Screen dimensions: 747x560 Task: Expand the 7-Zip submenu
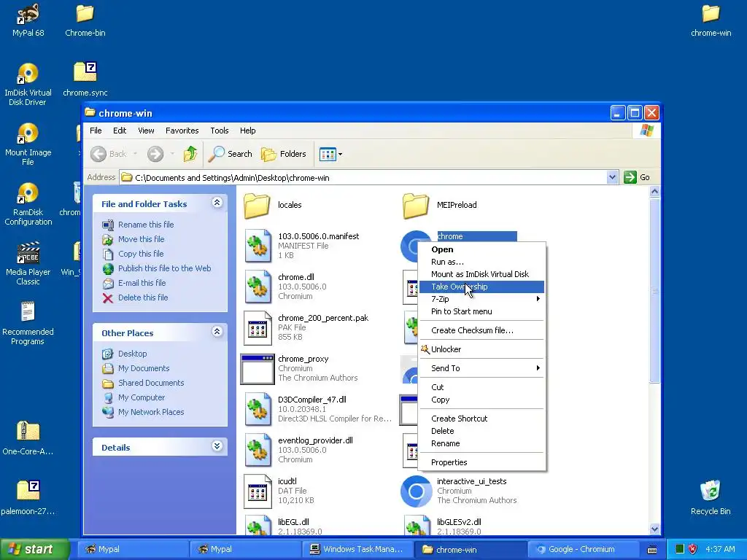[x=481, y=299]
